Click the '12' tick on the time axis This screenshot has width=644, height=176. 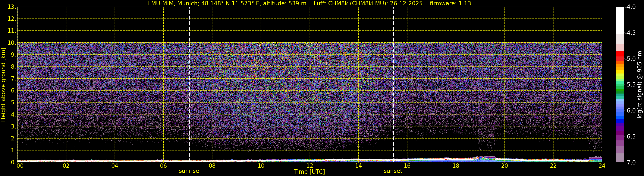tap(310, 166)
